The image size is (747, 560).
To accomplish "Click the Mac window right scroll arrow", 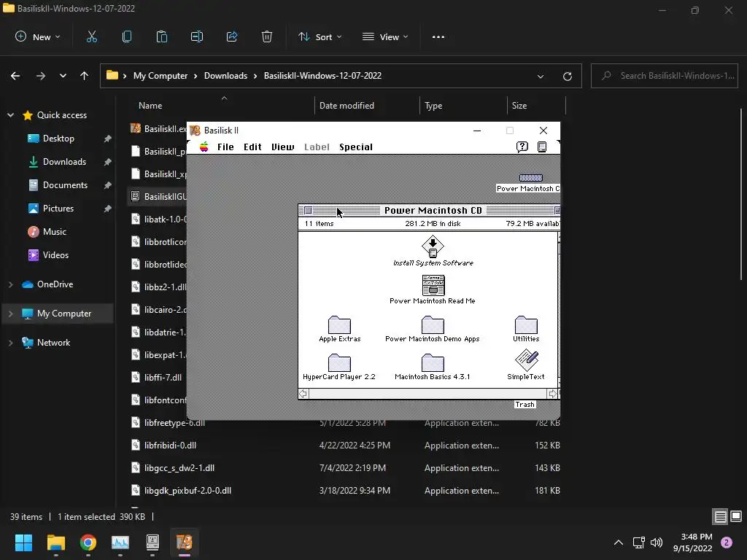I will 551,394.
